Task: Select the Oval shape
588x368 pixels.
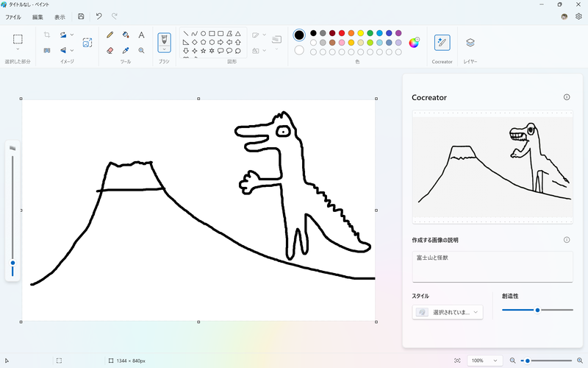Action: pos(204,34)
